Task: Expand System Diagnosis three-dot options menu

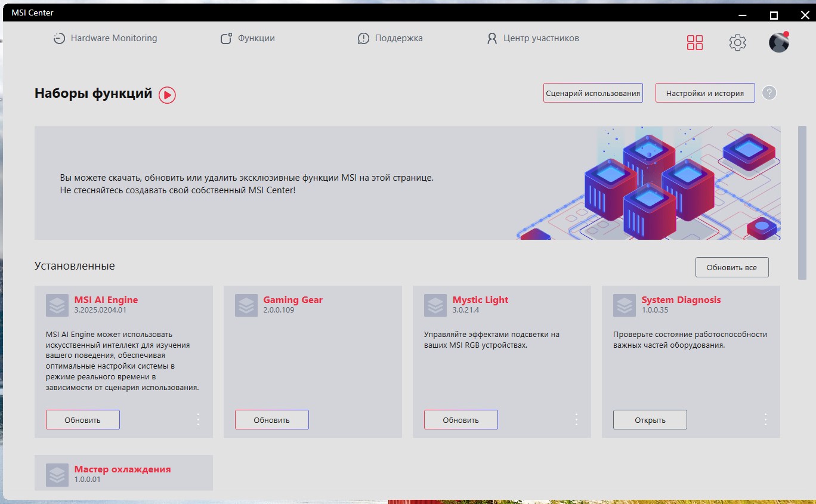Action: click(x=766, y=419)
